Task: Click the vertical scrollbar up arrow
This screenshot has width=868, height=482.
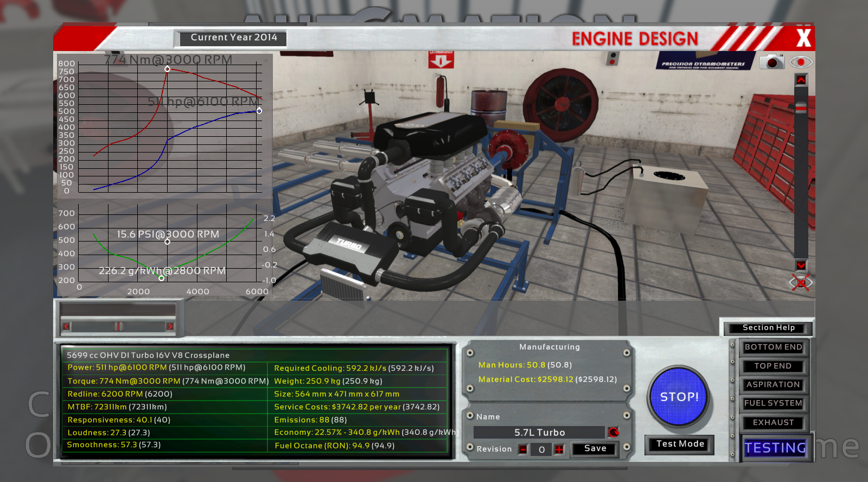Action: 801,80
